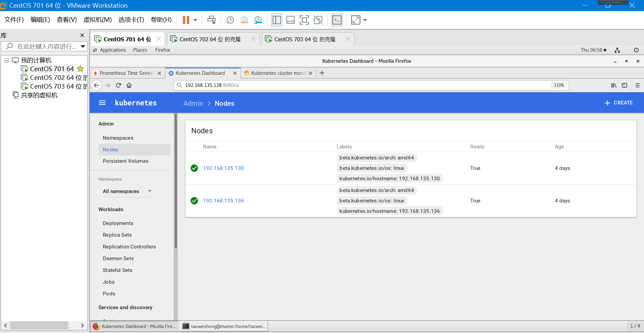Reset the 110% zoom indicator
This screenshot has width=644, height=333.
559,85
